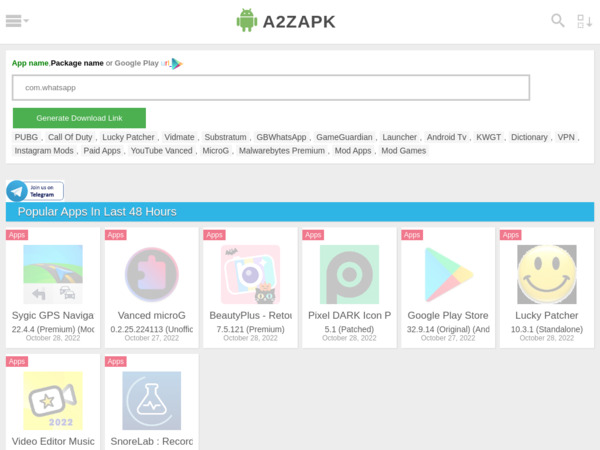Open the GameGuardian tag
600x450 pixels.
click(344, 137)
